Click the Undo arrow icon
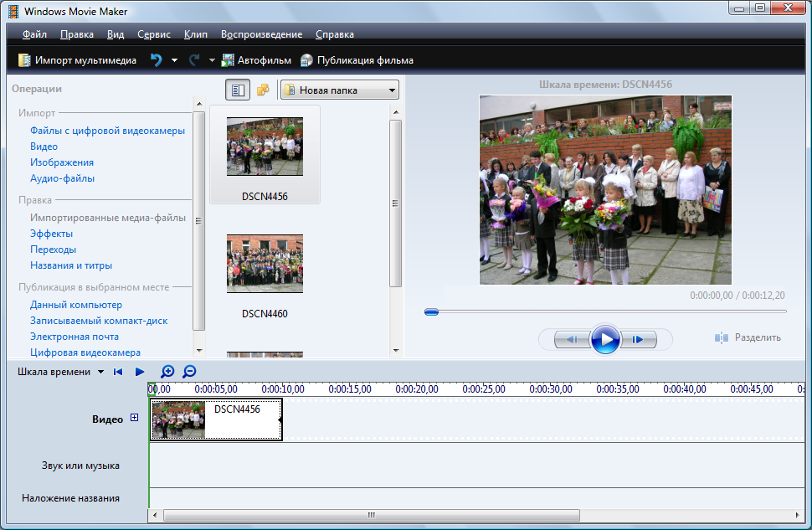Viewport: 812px width, 530px height. 158,59
